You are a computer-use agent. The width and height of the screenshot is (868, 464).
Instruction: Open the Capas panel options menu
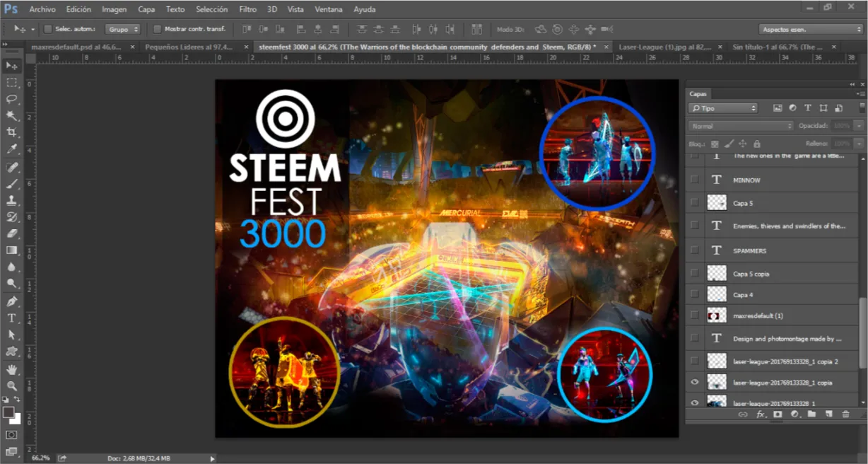(x=860, y=93)
